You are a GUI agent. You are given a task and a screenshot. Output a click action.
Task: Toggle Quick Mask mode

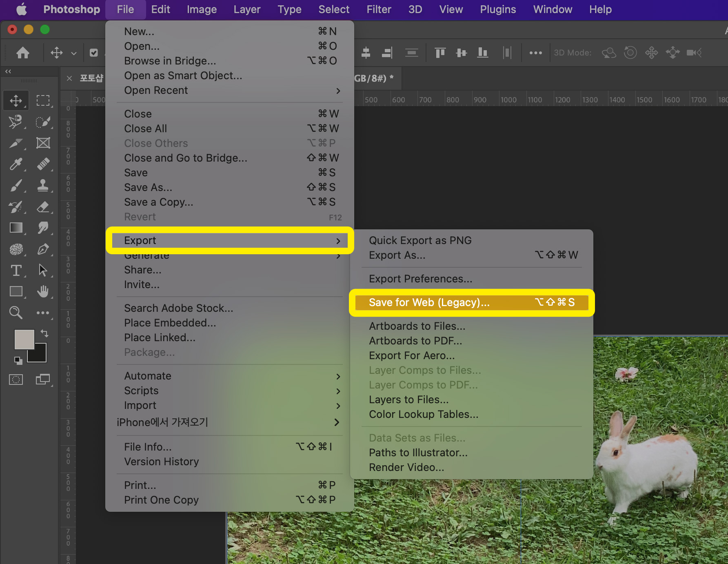(x=16, y=380)
